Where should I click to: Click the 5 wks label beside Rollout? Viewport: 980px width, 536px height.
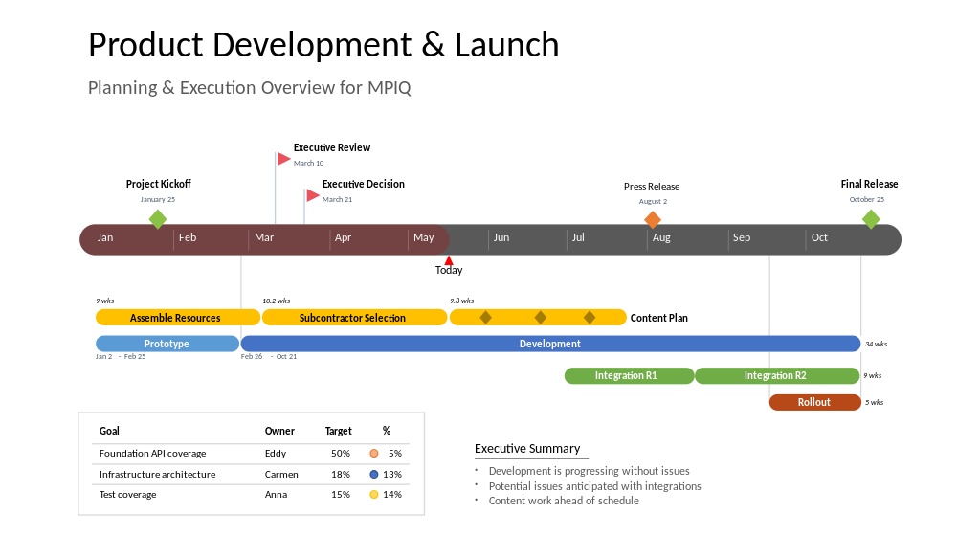(x=875, y=402)
